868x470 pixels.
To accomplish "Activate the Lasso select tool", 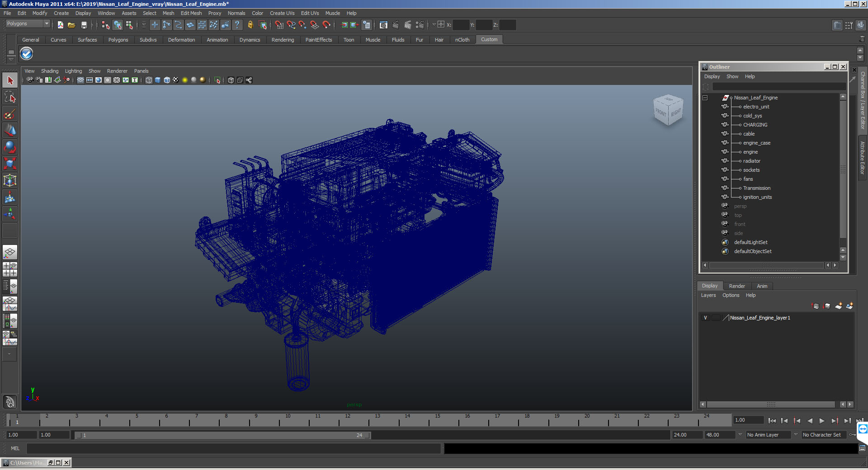I will [x=10, y=97].
